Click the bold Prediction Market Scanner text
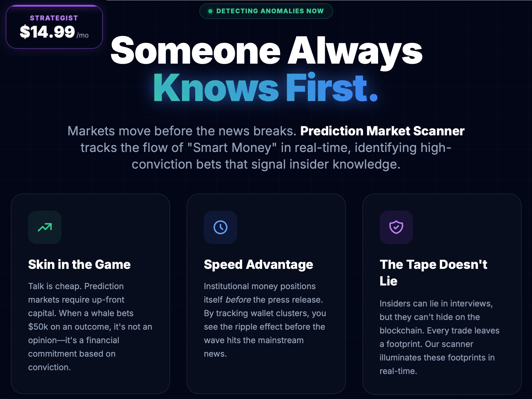 [x=382, y=131]
